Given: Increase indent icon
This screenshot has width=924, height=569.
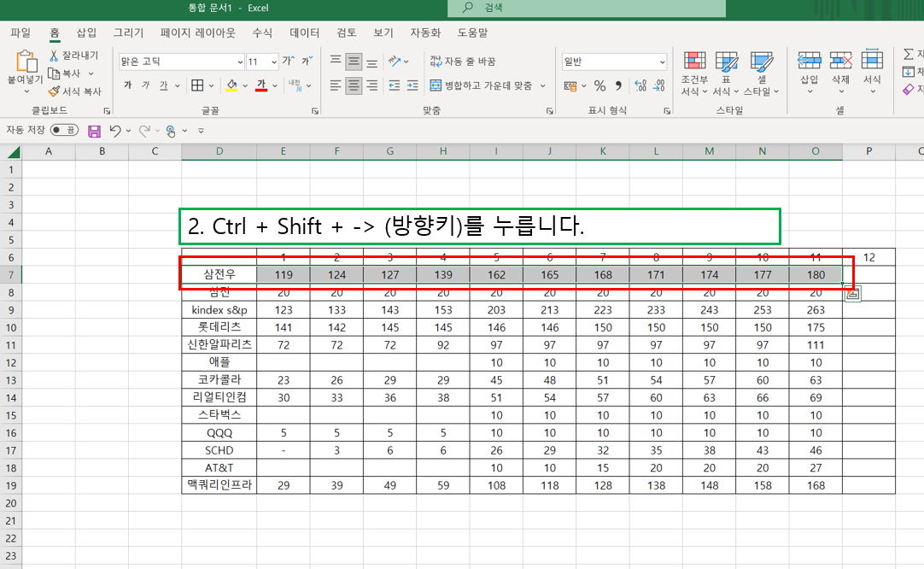Looking at the screenshot, I should point(412,85).
